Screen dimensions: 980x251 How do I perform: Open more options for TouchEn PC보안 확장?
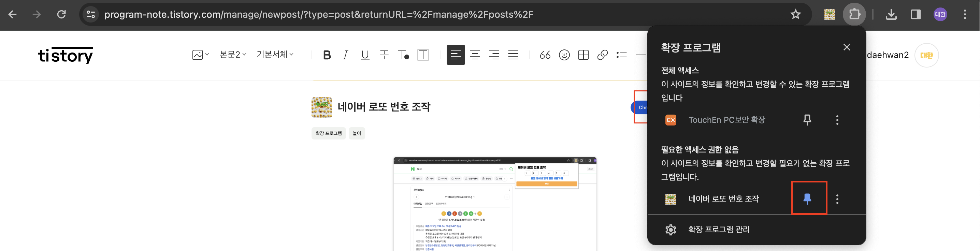(837, 120)
